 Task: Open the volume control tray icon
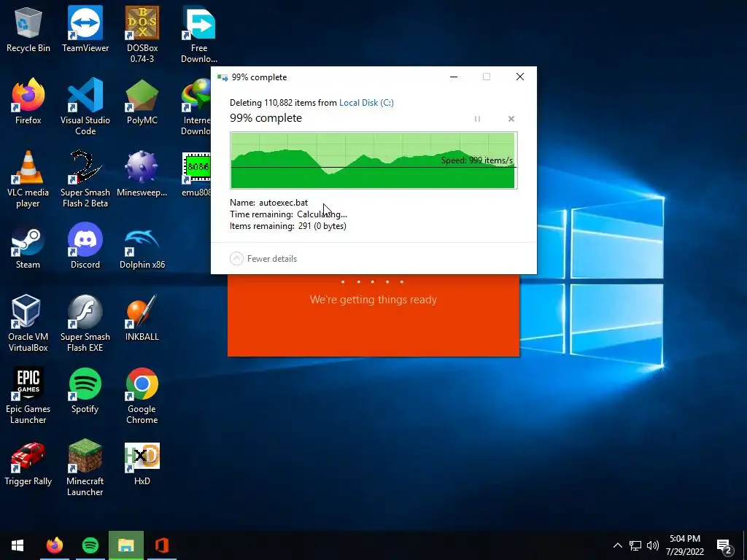coord(653,545)
